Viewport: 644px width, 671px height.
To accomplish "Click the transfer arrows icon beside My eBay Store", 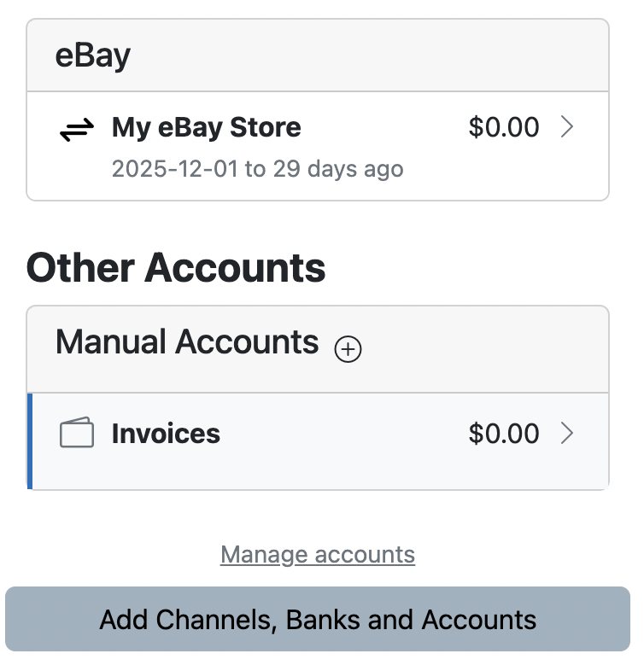I will 77,129.
